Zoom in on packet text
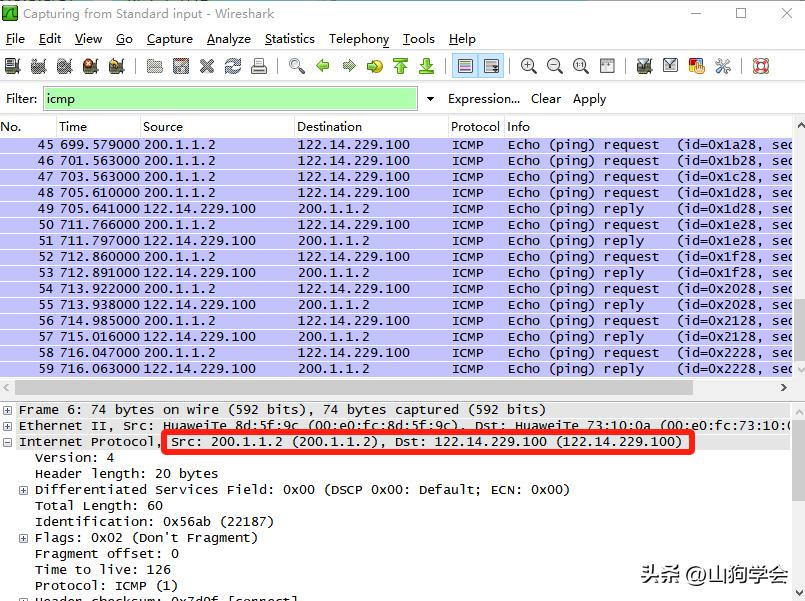Screen dimensions: 805x601 point(529,66)
